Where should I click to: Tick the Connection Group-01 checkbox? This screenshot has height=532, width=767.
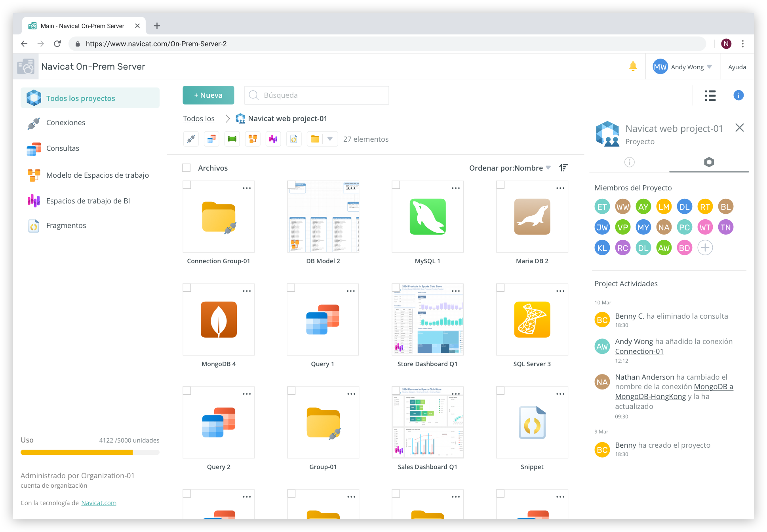point(187,185)
